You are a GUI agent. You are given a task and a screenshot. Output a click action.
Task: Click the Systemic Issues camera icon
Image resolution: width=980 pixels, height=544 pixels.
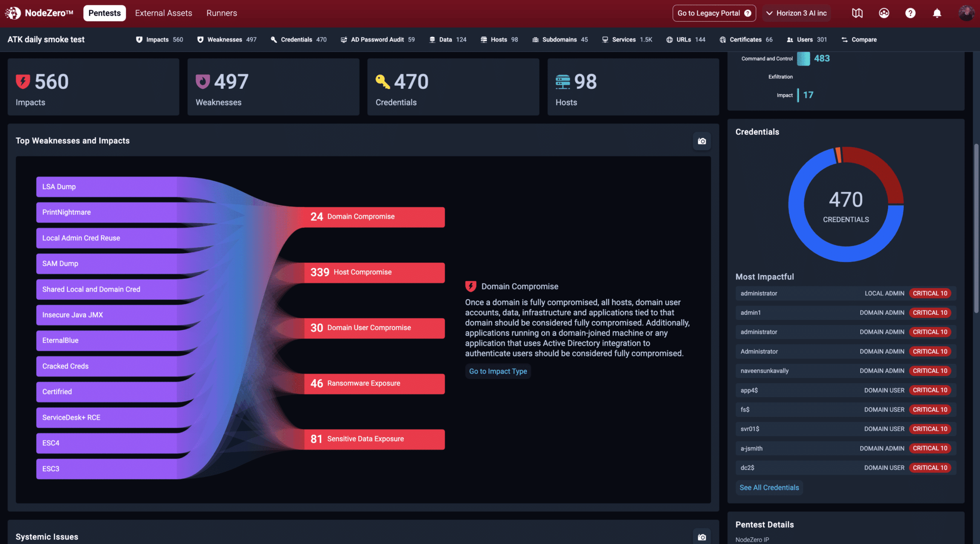pos(702,537)
